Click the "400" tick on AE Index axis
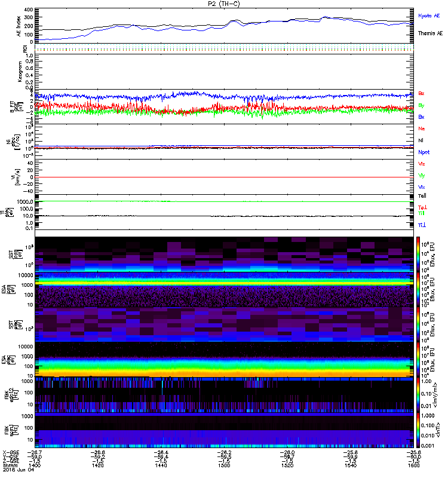Screen dimensions: 448x478 tap(29, 10)
